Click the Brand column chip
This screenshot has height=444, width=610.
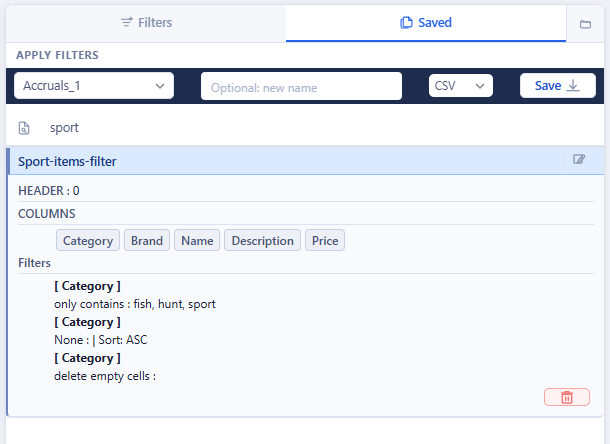pos(147,240)
